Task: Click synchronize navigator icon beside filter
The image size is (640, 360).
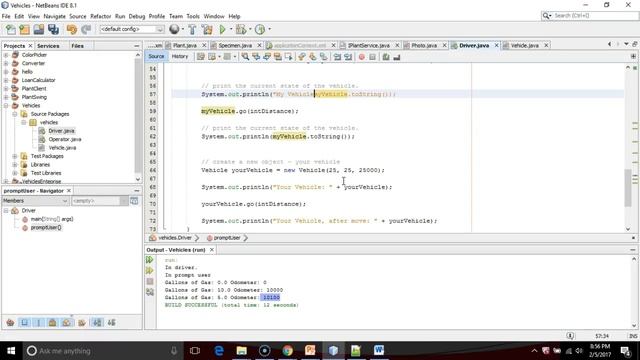Action: [134, 201]
